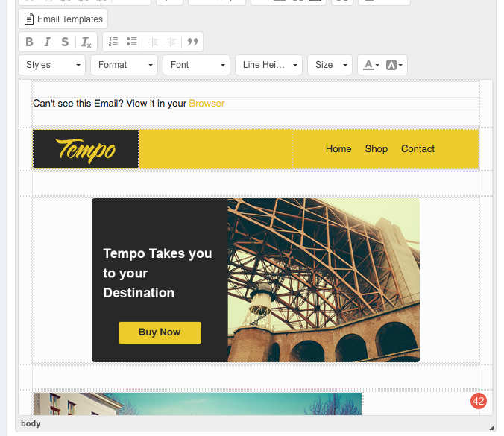The height and width of the screenshot is (436, 504).
Task: Toggle strikethrough formatting
Action: coord(66,42)
